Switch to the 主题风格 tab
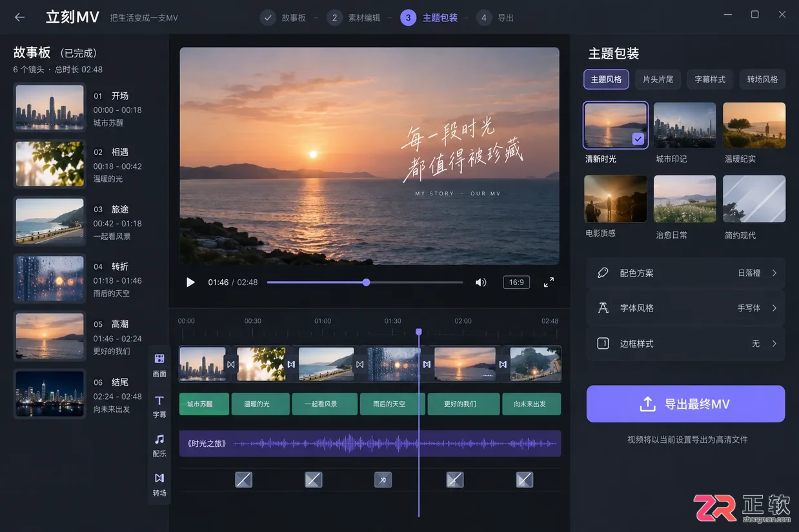The image size is (799, 532). click(606, 79)
